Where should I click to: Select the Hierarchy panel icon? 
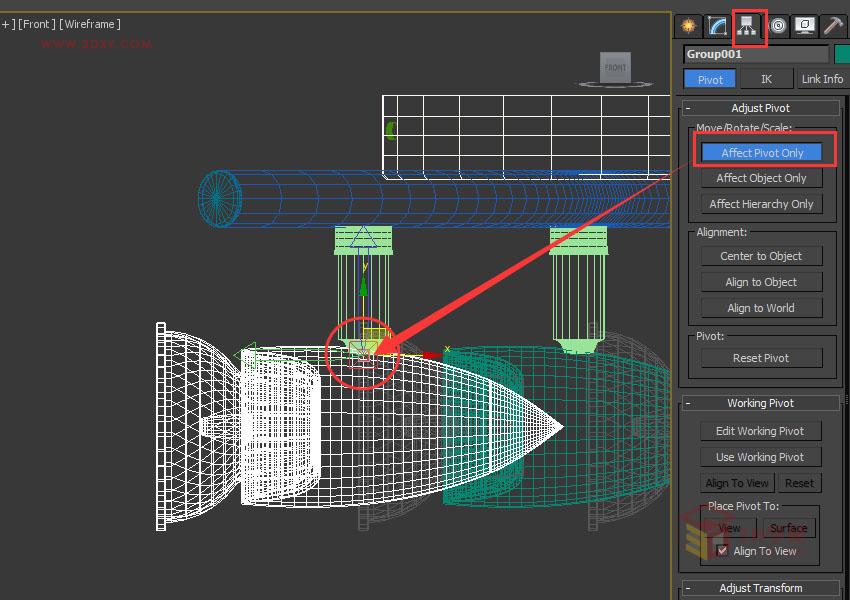[x=748, y=26]
